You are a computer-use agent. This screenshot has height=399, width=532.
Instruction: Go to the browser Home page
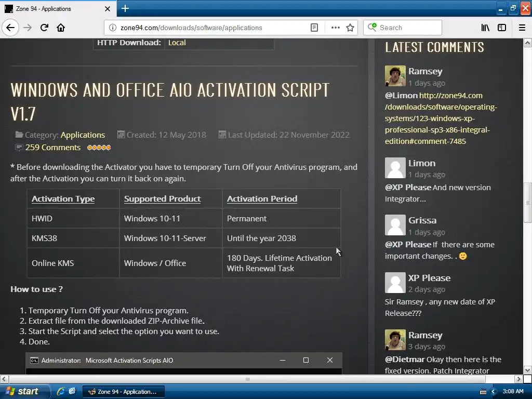tap(61, 28)
